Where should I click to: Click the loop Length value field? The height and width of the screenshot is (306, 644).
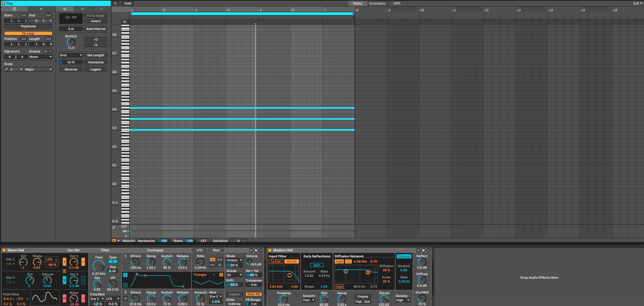(x=41, y=44)
